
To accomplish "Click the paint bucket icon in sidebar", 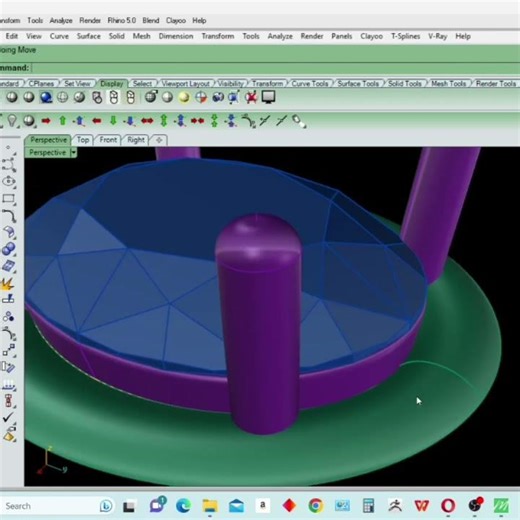I will pyautogui.click(x=9, y=434).
